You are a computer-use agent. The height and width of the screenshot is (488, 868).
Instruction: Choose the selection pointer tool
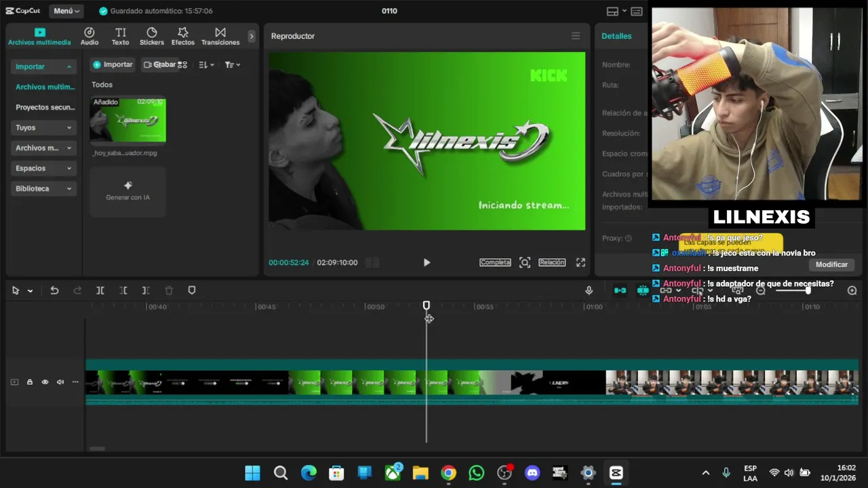(16, 290)
